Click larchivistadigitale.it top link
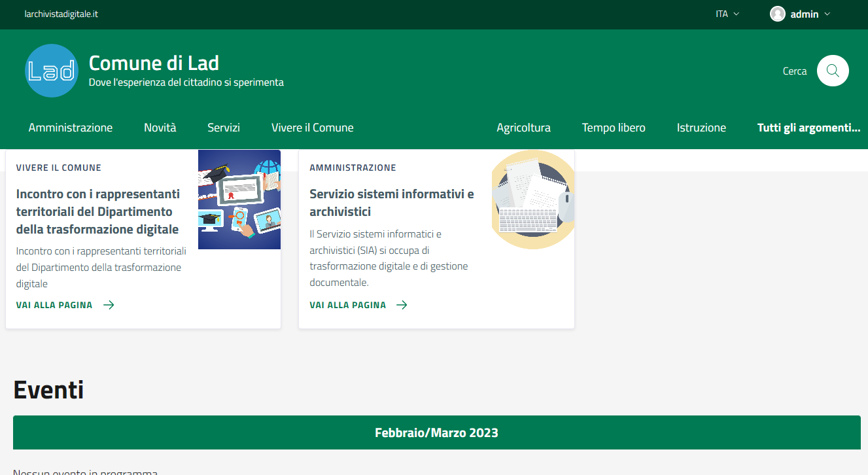This screenshot has width=868, height=475. coord(61,14)
